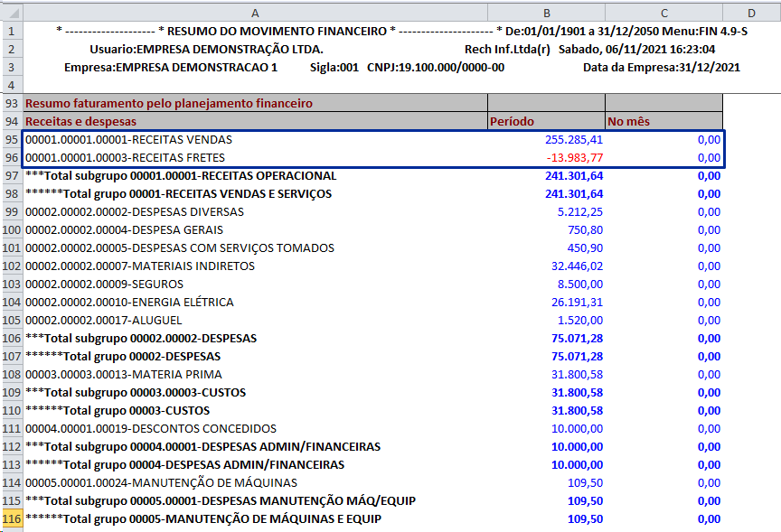Click the 'No mês' header cell
This screenshot has height=532, width=781.
(663, 121)
